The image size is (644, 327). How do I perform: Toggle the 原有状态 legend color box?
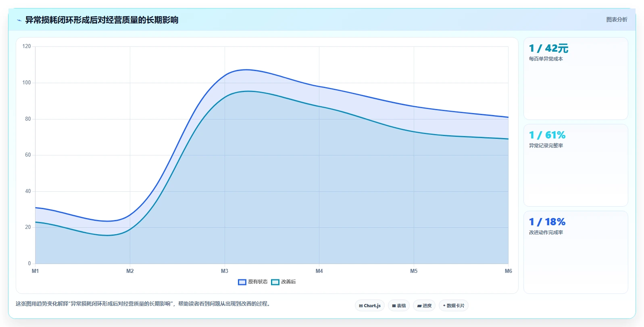pyautogui.click(x=242, y=282)
